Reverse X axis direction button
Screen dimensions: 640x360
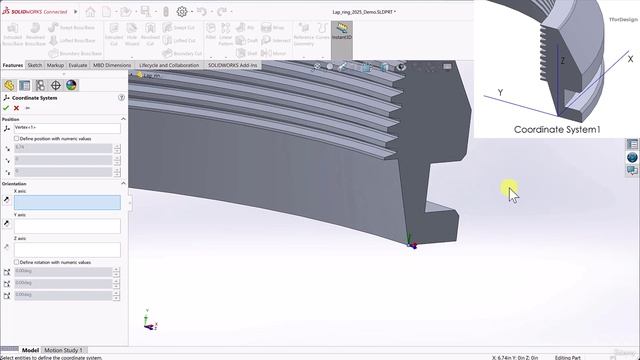click(7, 200)
